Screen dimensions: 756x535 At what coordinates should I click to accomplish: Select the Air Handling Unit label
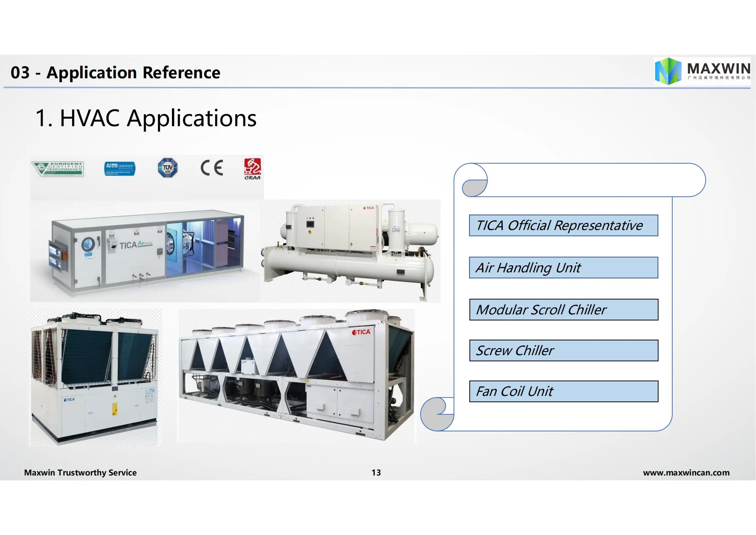[563, 268]
